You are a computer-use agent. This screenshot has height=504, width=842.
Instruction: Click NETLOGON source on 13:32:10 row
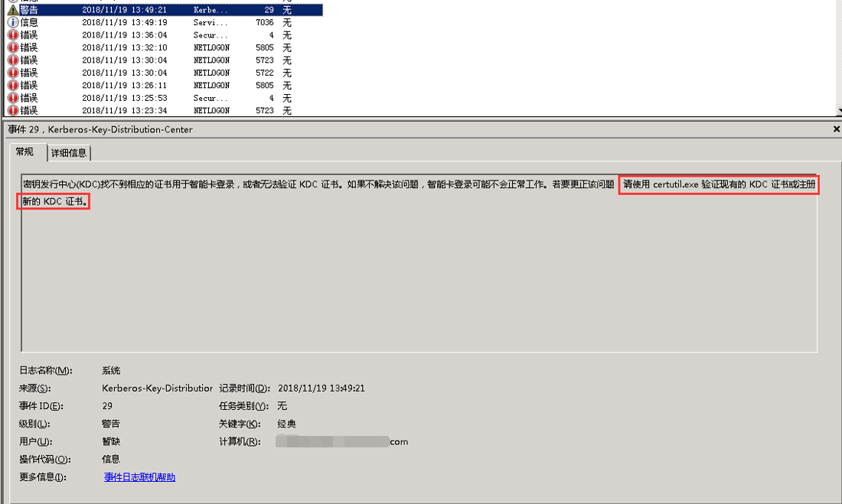coord(211,47)
